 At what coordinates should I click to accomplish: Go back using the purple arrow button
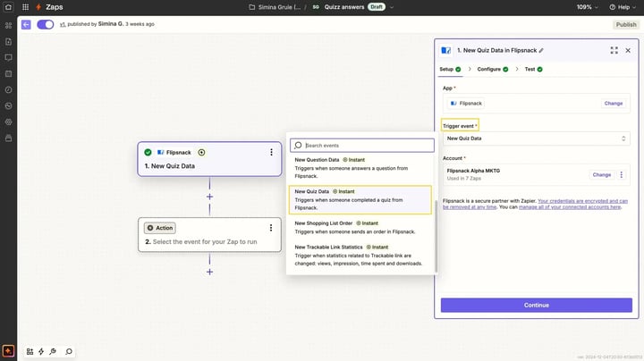(x=26, y=25)
